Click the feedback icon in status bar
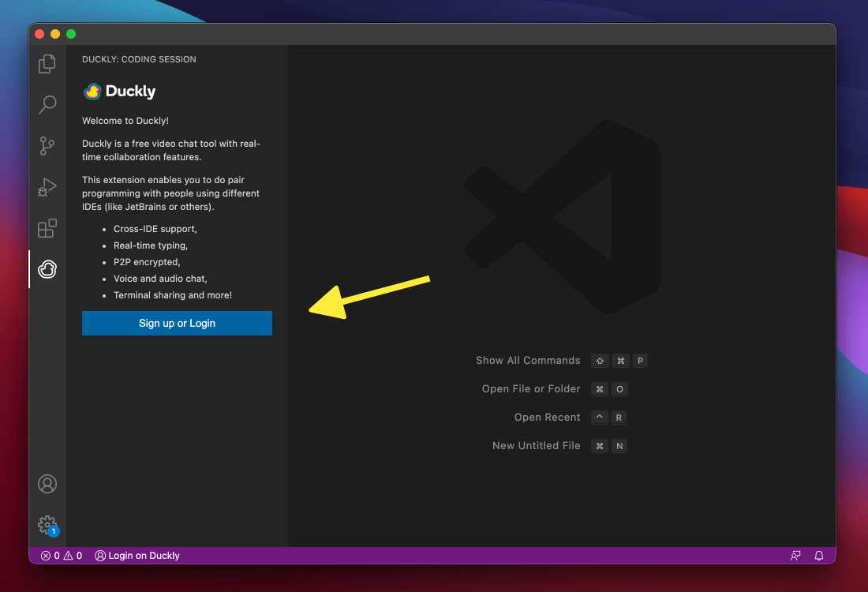 click(795, 556)
